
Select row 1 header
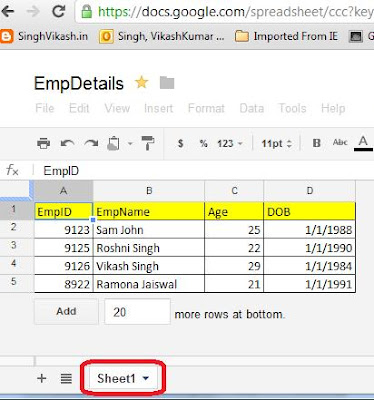[17, 210]
